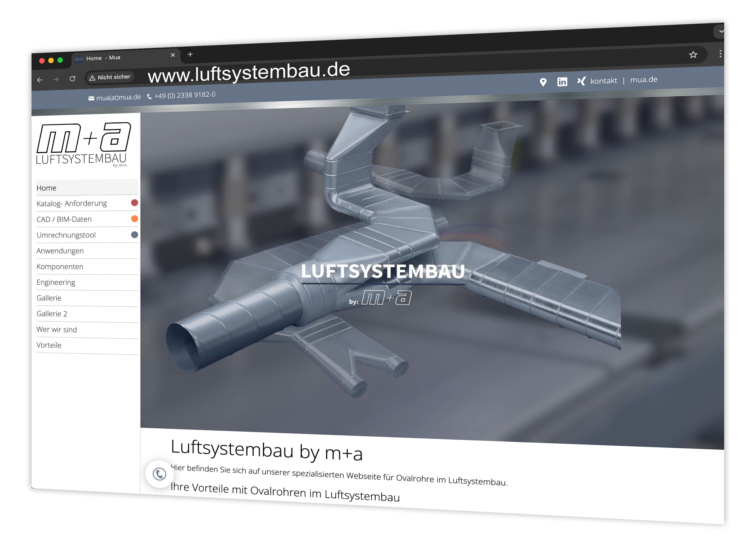
Task: Open browser three-dot menu
Action: [720, 54]
